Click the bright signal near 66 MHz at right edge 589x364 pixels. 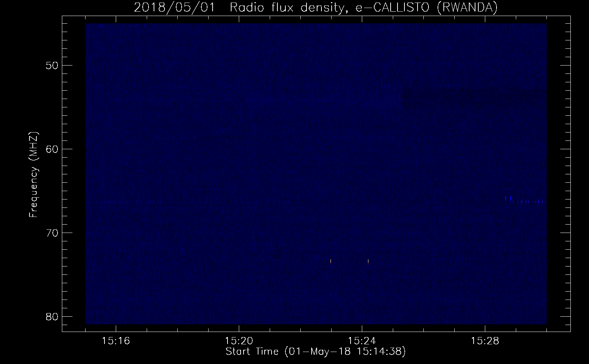pyautogui.click(x=526, y=200)
